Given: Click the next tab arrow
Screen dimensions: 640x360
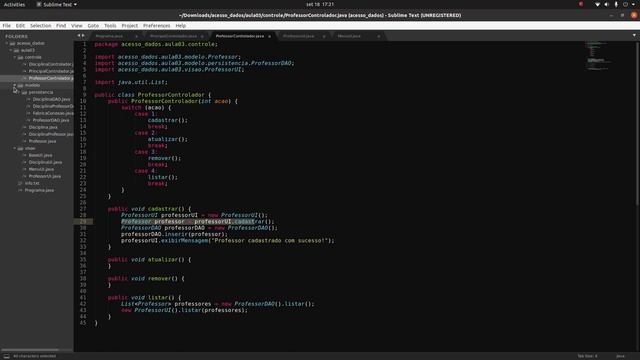Looking at the screenshot, I should coord(83,36).
